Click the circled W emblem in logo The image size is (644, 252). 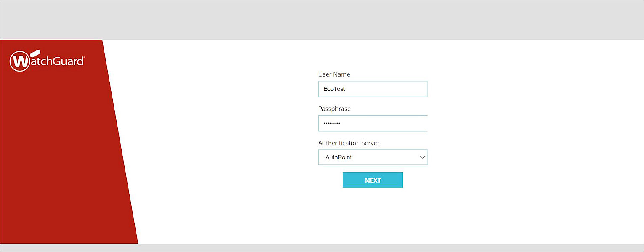20,61
